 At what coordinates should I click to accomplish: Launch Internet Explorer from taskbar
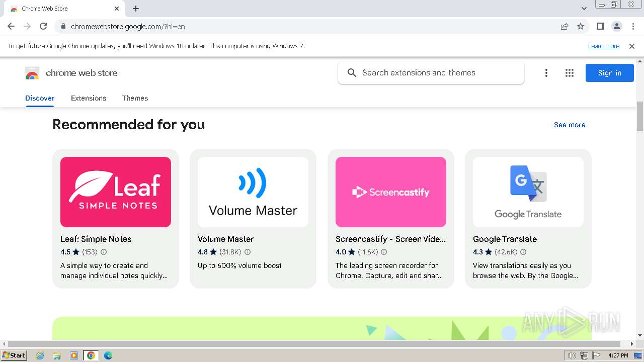click(x=40, y=355)
